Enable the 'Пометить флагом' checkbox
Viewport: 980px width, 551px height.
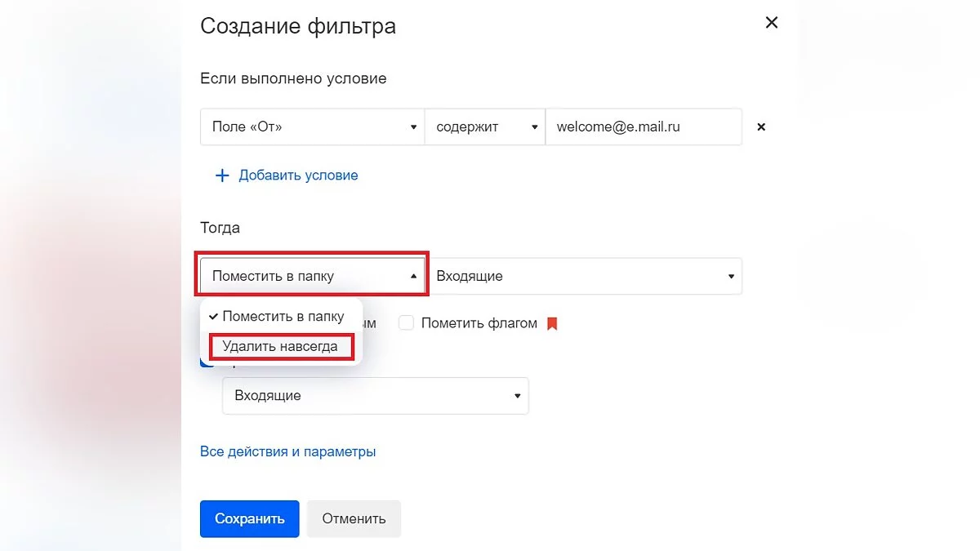(x=406, y=323)
